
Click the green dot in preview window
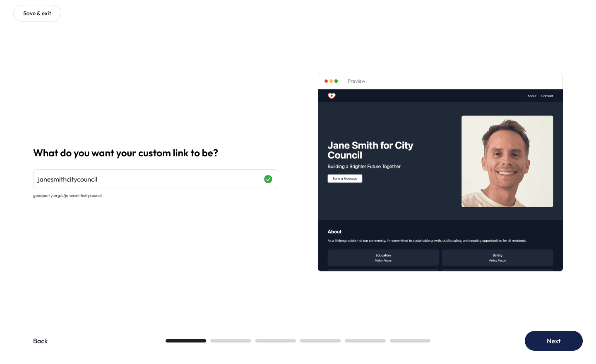coord(336,81)
